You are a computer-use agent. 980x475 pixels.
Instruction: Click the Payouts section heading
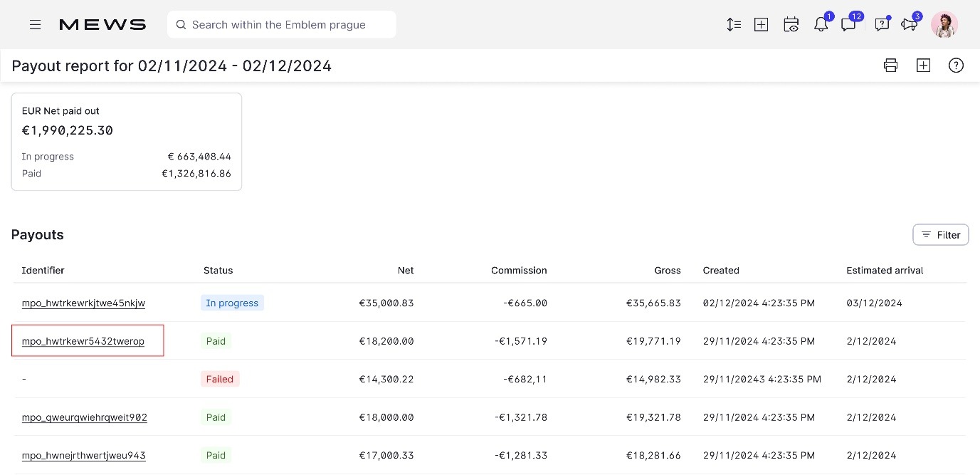click(x=38, y=235)
